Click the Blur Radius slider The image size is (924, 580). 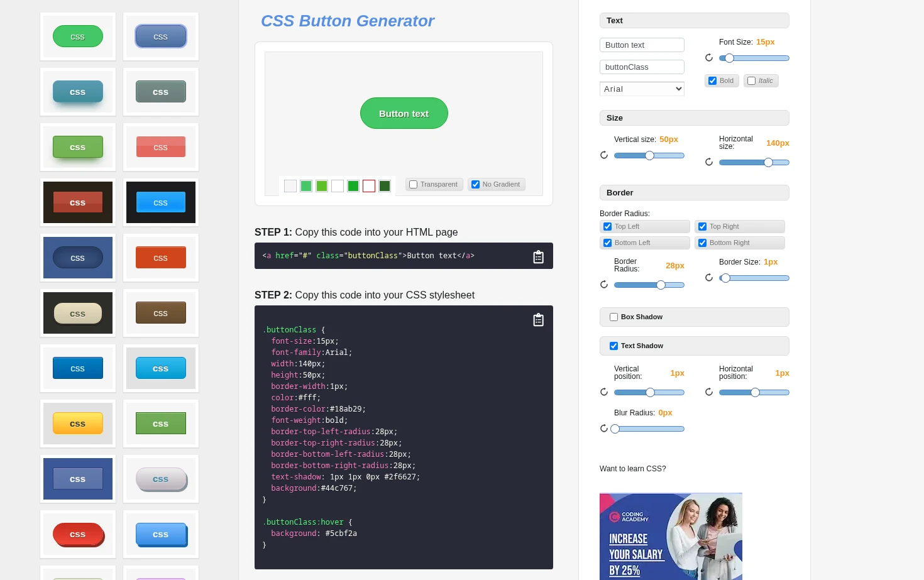click(647, 429)
